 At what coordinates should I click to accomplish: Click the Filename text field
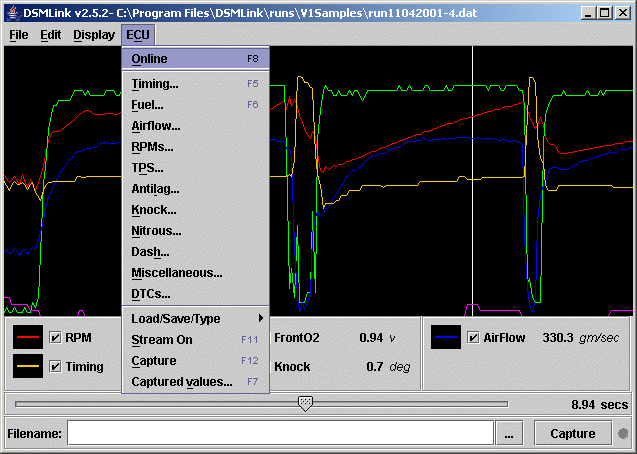280,433
